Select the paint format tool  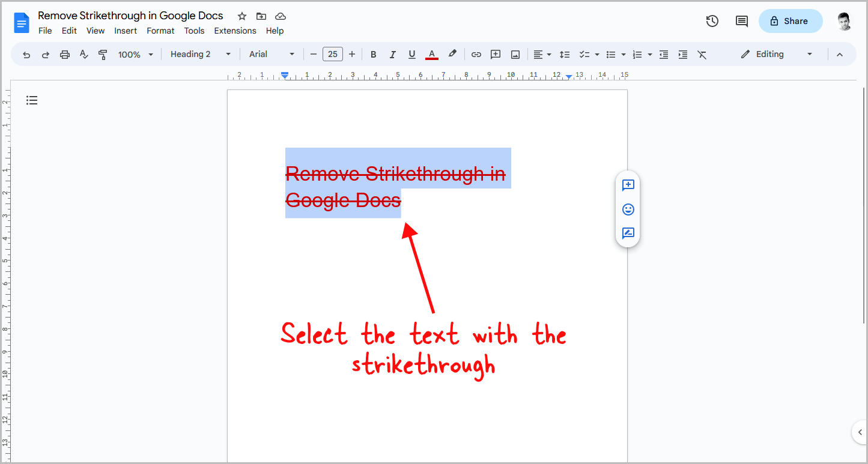point(103,54)
